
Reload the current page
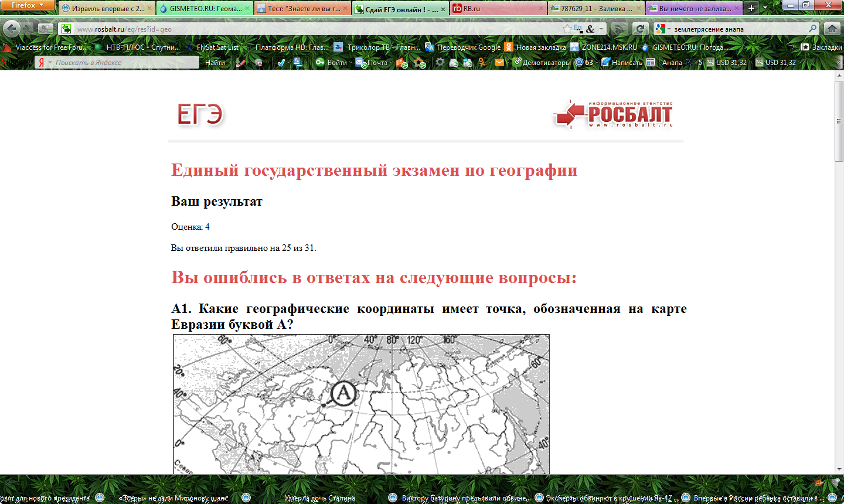point(640,29)
